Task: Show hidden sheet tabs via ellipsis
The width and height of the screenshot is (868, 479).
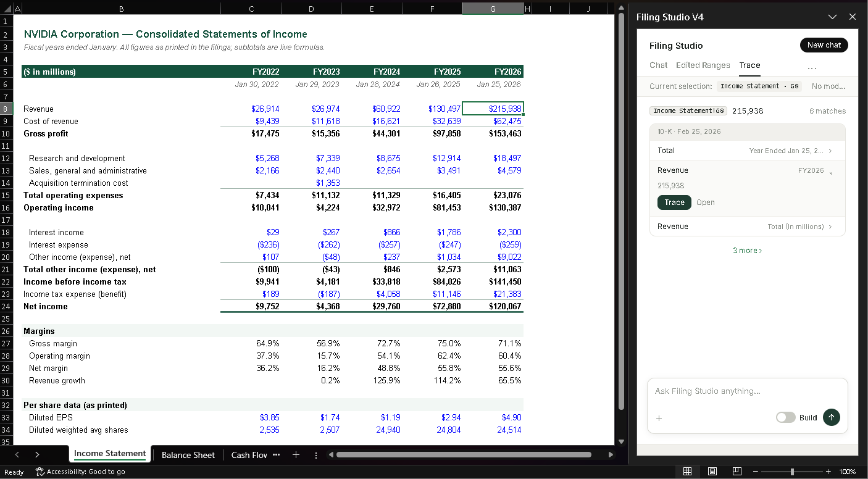Action: (276, 455)
